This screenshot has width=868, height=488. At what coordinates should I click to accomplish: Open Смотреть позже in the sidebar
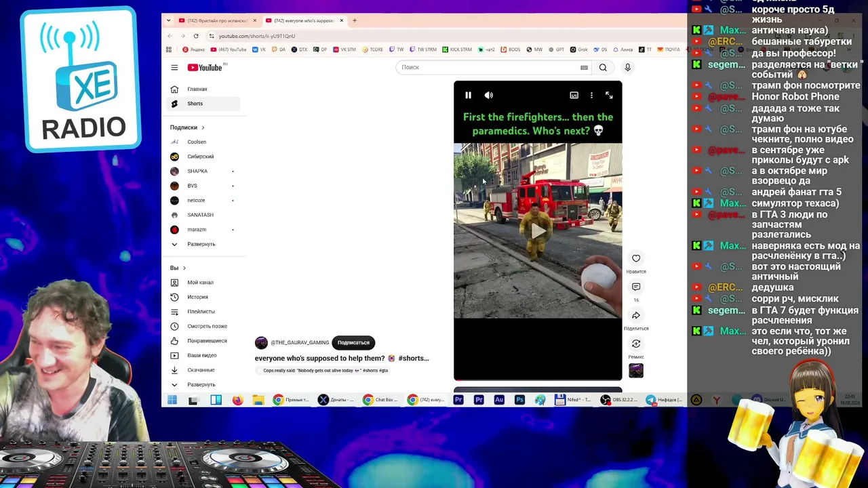204,326
